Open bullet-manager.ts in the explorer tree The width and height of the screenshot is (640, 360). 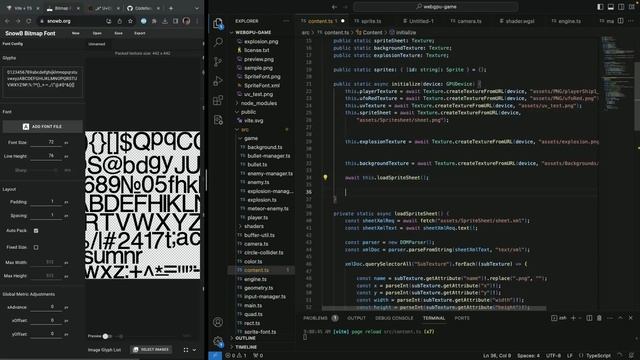coord(269,156)
